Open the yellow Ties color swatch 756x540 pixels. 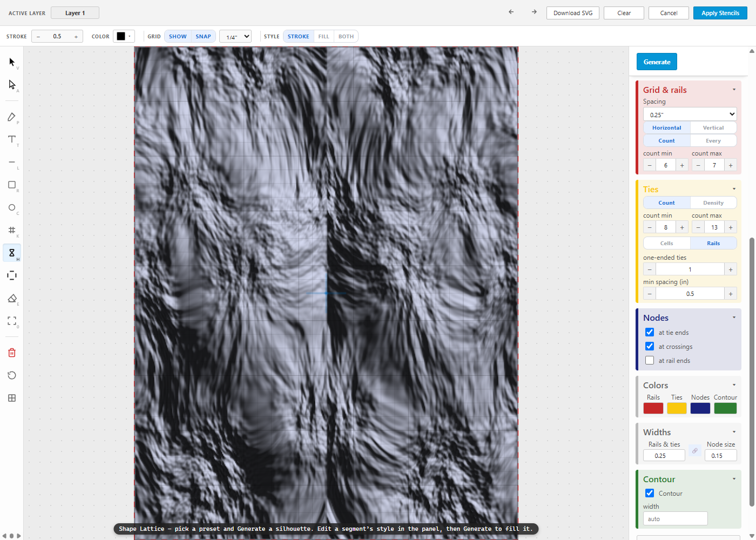click(677, 408)
